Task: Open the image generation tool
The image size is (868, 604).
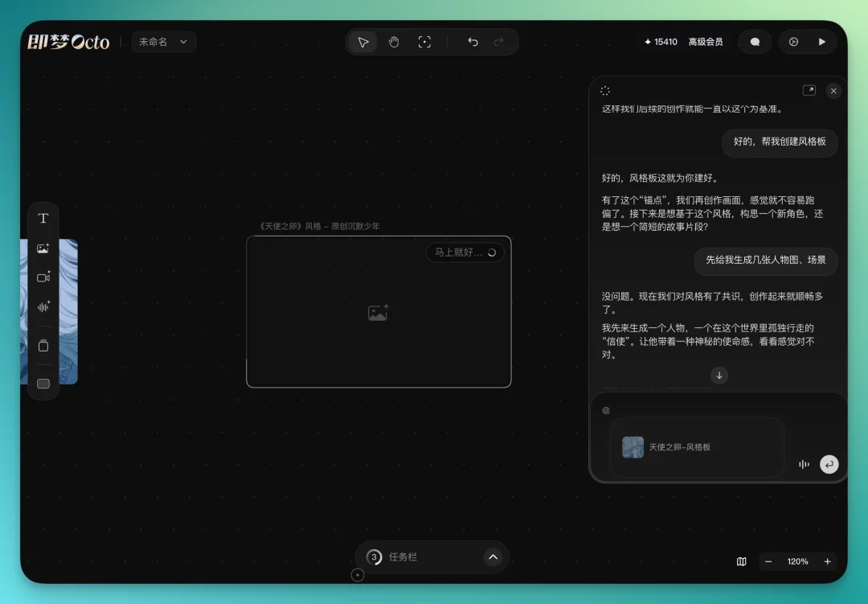Action: 43,249
